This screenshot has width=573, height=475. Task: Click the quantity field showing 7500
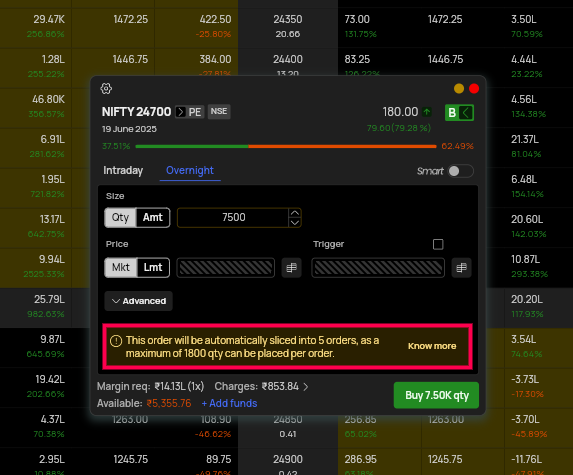234,217
